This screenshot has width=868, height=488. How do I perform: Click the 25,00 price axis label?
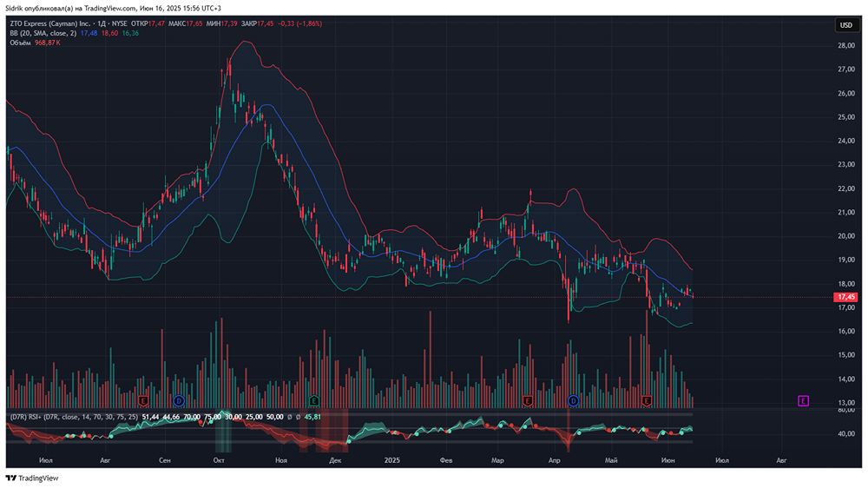846,117
